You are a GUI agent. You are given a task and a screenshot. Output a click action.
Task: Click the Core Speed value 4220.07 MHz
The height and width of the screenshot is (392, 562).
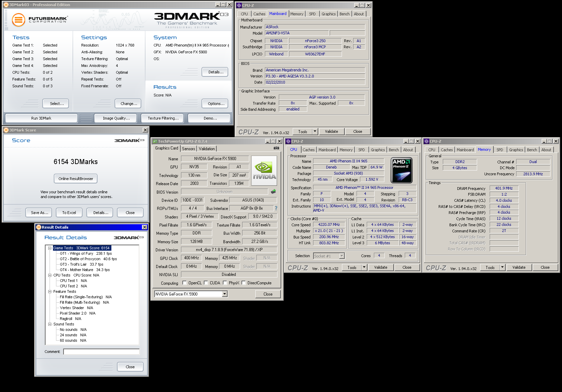pyautogui.click(x=329, y=225)
